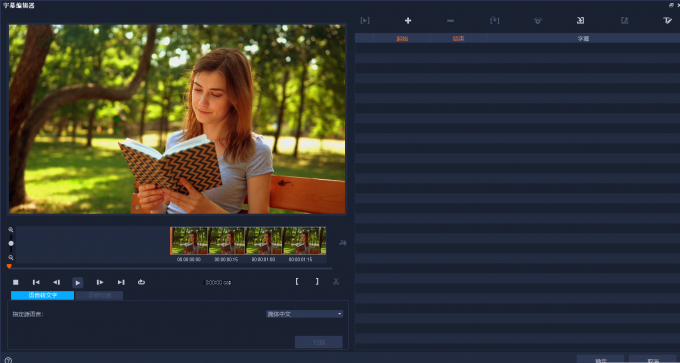Stop video playback
680x363 pixels.
click(x=16, y=282)
